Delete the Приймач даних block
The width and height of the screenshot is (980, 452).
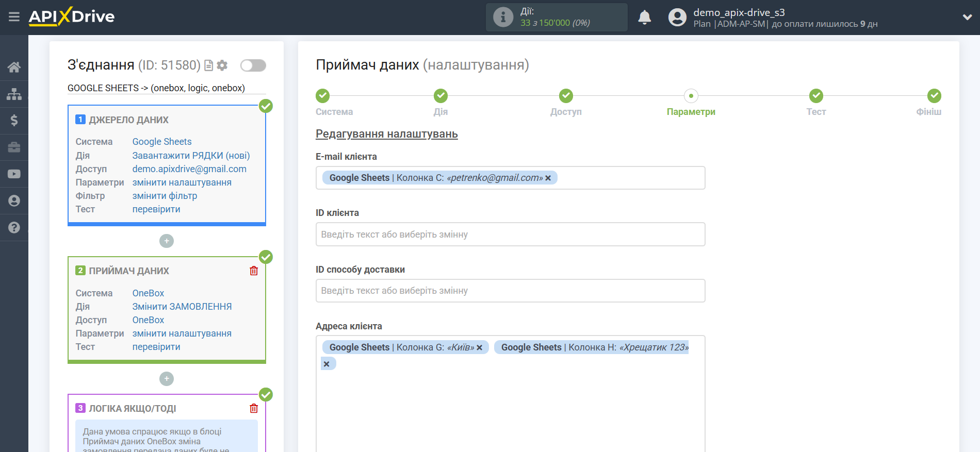click(x=254, y=271)
